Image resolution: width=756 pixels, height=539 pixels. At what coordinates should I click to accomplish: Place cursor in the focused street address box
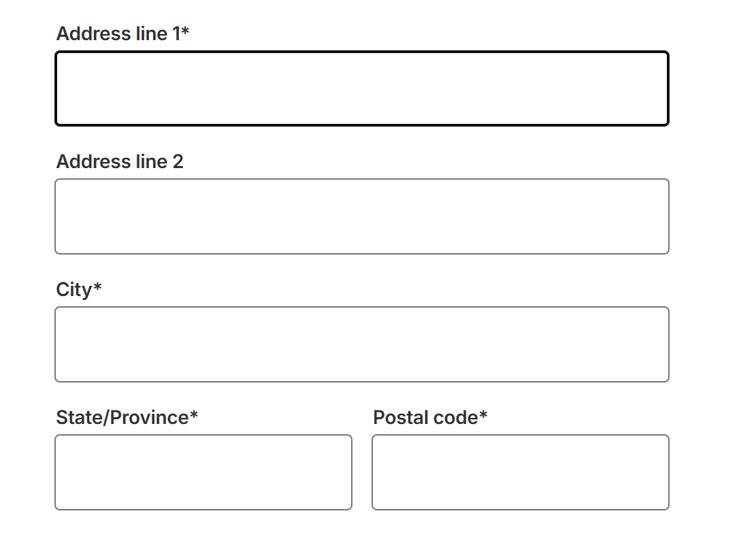coord(361,88)
